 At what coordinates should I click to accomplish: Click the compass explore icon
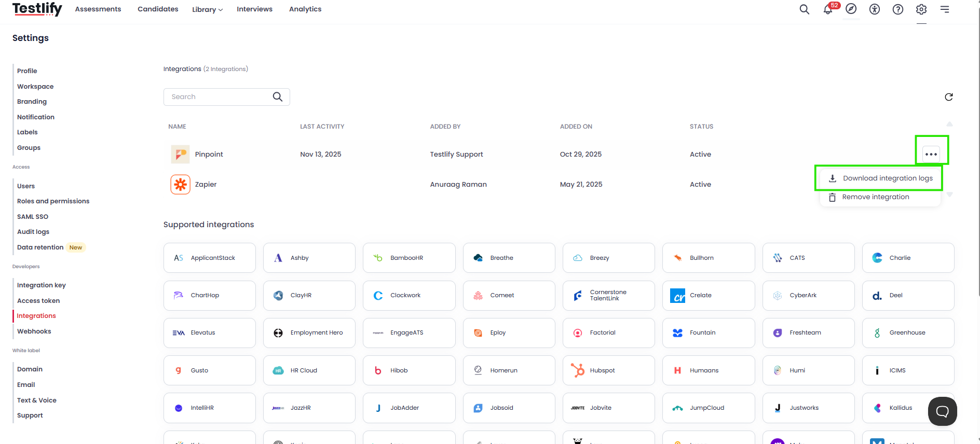[x=851, y=9]
